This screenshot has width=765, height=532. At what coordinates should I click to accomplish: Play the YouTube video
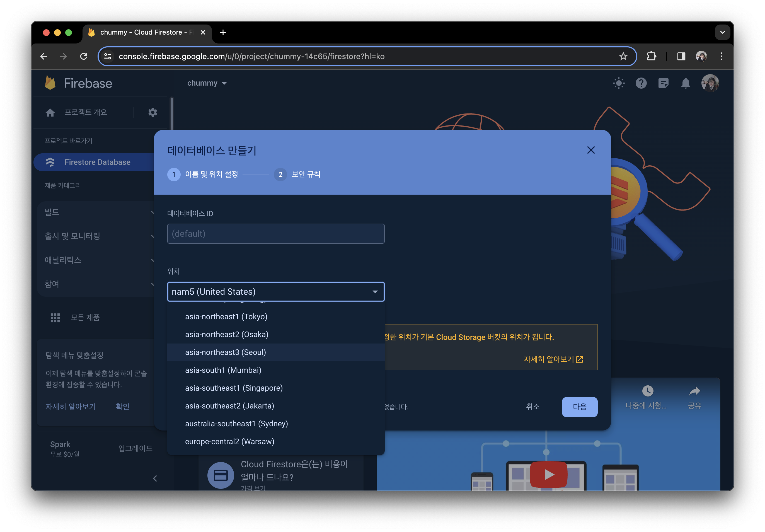pyautogui.click(x=548, y=474)
